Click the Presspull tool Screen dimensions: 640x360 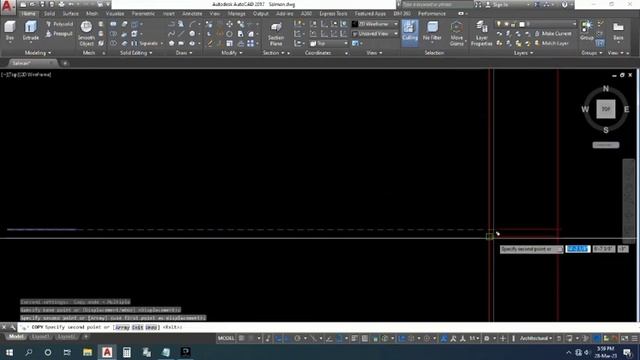pos(60,34)
